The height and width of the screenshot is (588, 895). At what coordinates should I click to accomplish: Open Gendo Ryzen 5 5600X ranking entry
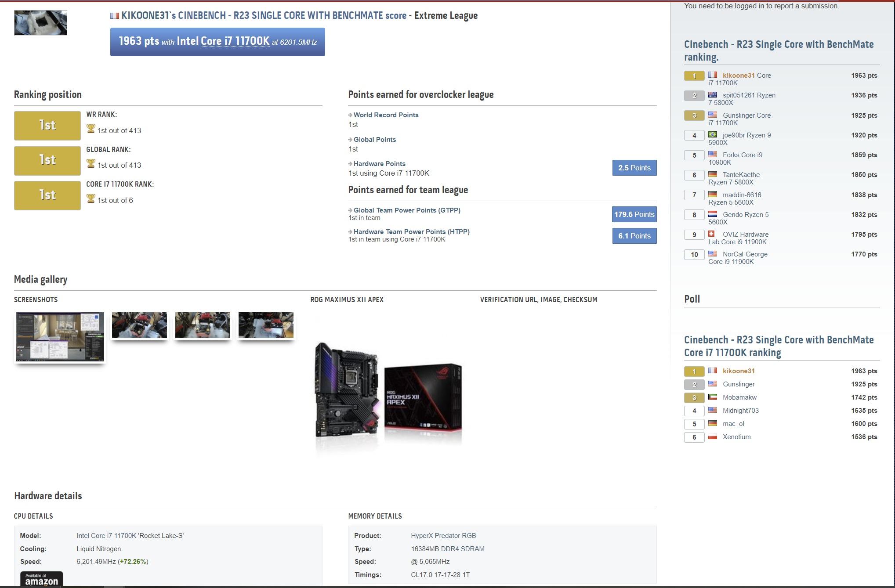pyautogui.click(x=738, y=218)
